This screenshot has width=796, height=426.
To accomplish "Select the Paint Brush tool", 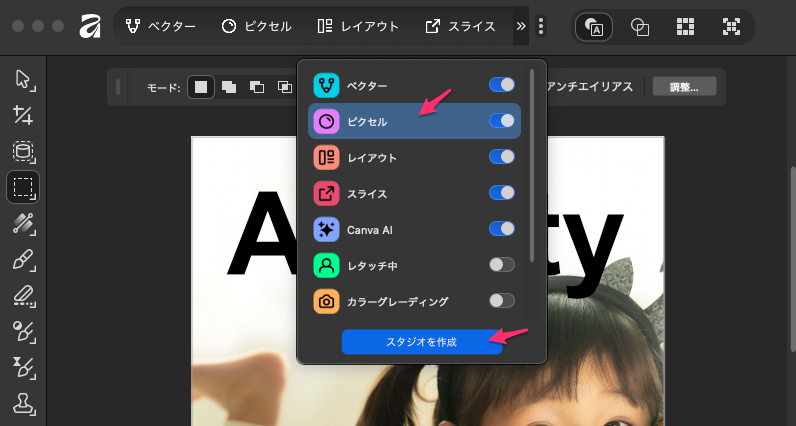I will (x=22, y=259).
